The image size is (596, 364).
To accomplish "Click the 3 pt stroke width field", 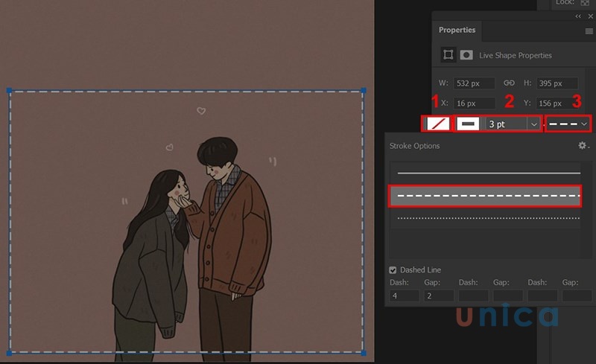I will click(x=506, y=124).
